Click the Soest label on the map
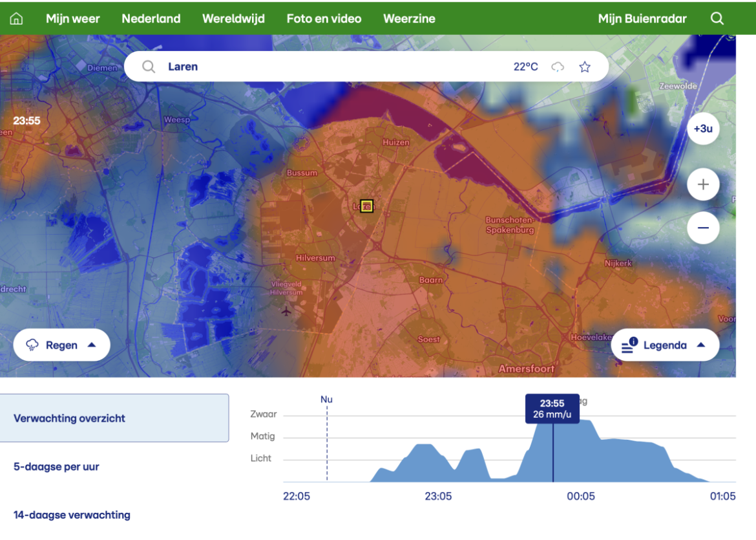 pos(428,340)
